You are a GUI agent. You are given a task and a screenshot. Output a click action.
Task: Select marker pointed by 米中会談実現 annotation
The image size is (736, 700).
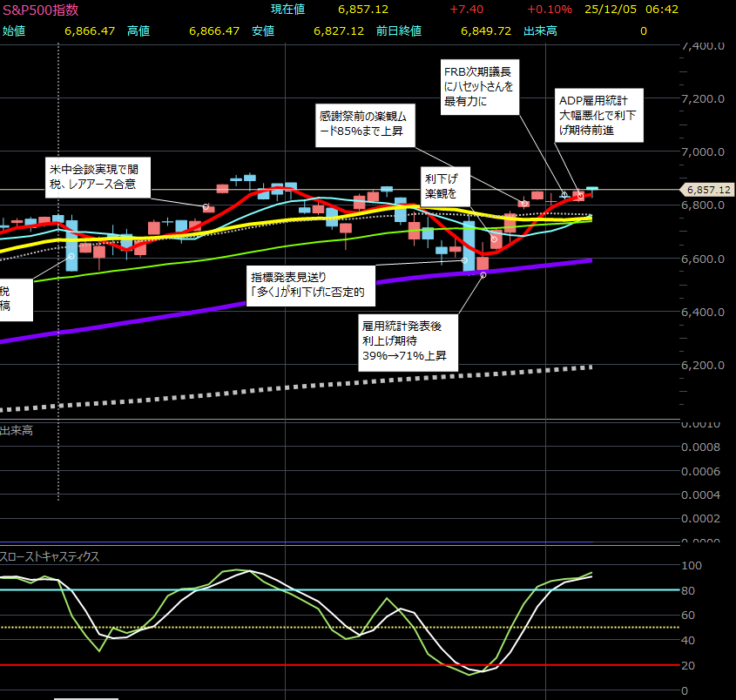pyautogui.click(x=206, y=207)
